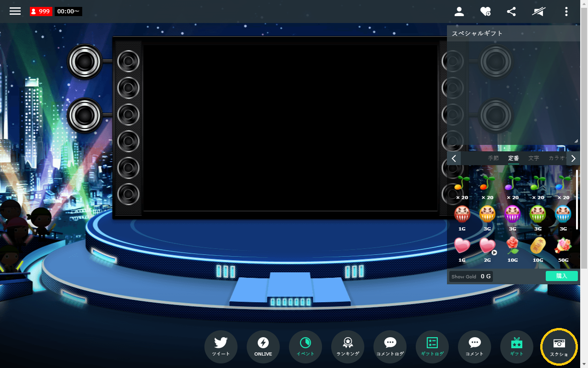Viewport: 588px width, 368px height.
Task: Follow room with heart-plus icon
Action: click(486, 11)
